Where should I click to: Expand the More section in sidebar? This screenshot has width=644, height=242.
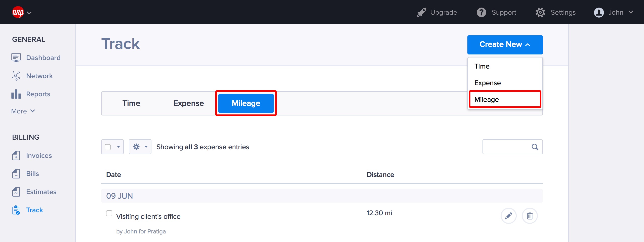pyautogui.click(x=23, y=111)
